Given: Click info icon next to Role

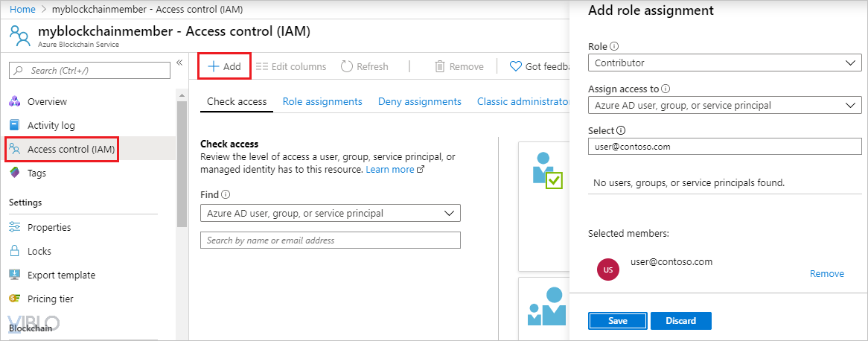Looking at the screenshot, I should [614, 46].
